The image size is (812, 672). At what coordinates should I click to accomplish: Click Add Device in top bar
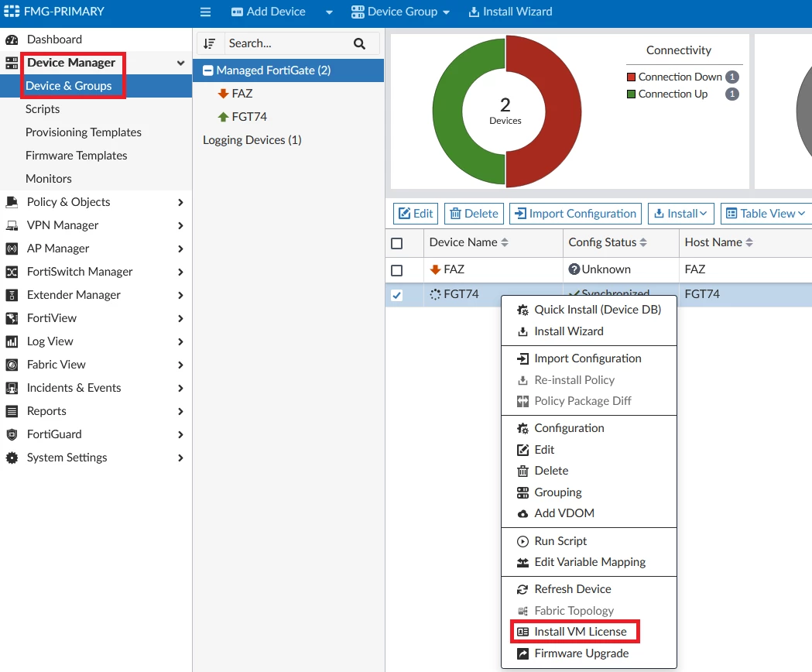coord(269,12)
